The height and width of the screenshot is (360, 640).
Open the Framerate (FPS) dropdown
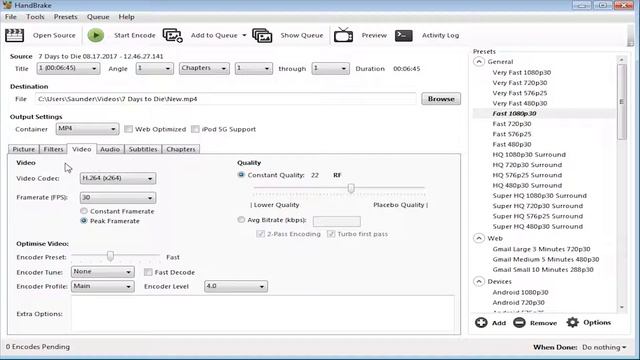click(x=118, y=198)
